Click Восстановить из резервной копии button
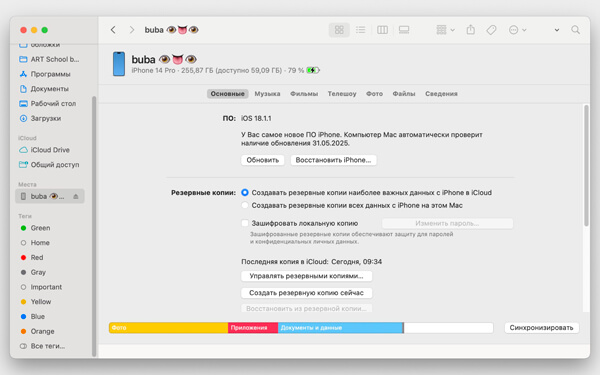Viewport: 600px width, 375px height. pos(307,308)
